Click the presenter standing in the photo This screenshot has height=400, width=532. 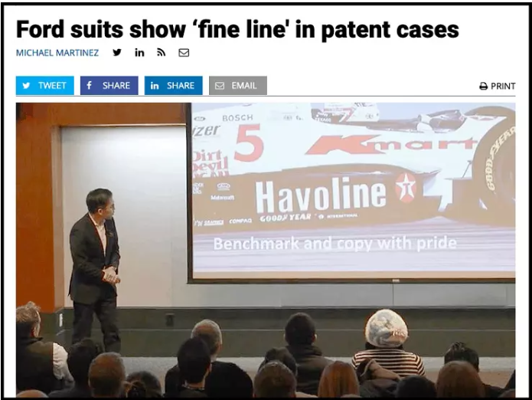(x=95, y=270)
